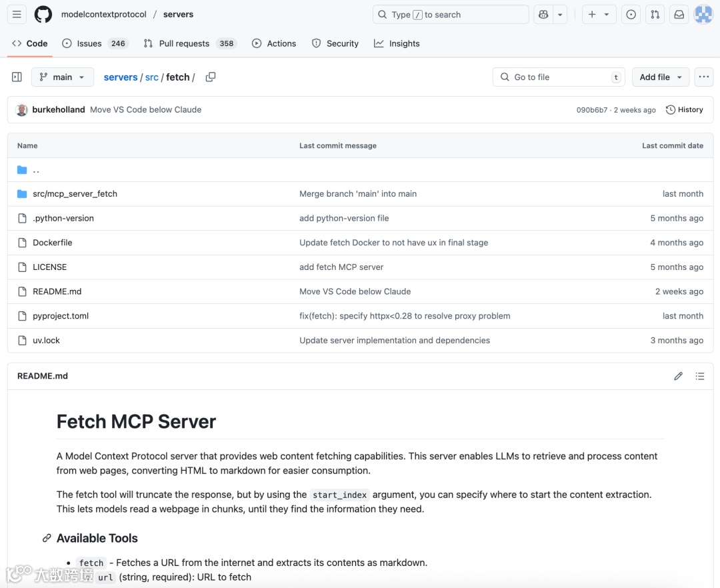Expand the file tree side panel
Viewport: 720px width, 588px height.
click(17, 77)
